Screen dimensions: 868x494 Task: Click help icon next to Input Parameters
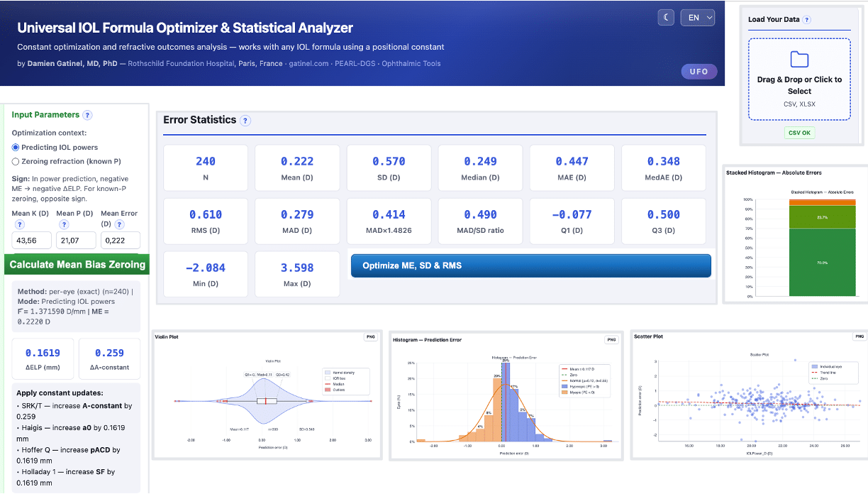tap(87, 115)
